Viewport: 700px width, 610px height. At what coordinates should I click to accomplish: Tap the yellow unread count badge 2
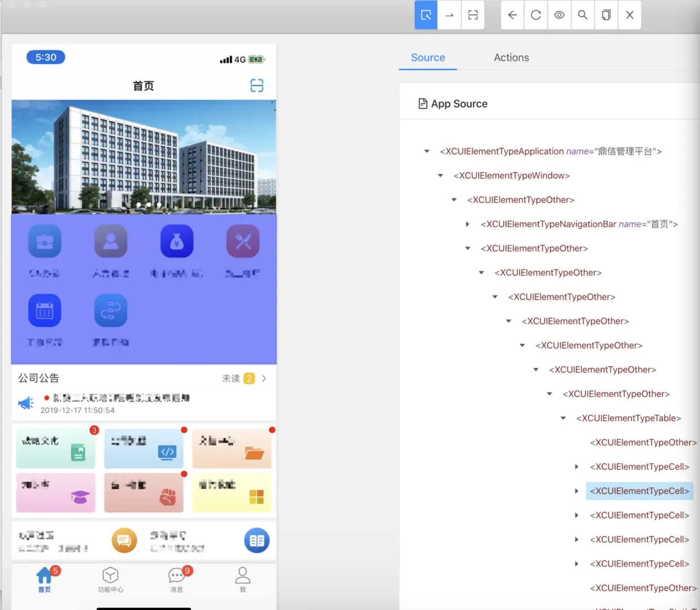coord(249,378)
